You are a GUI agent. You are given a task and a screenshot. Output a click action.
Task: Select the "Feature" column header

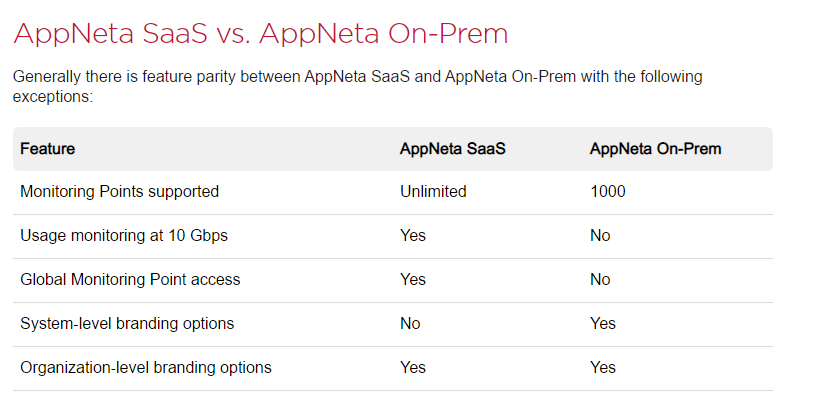47,149
